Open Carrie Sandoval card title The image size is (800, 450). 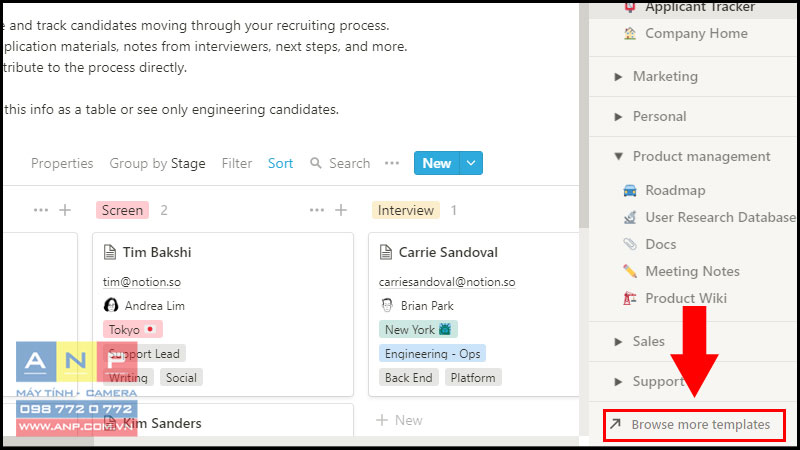click(x=448, y=252)
